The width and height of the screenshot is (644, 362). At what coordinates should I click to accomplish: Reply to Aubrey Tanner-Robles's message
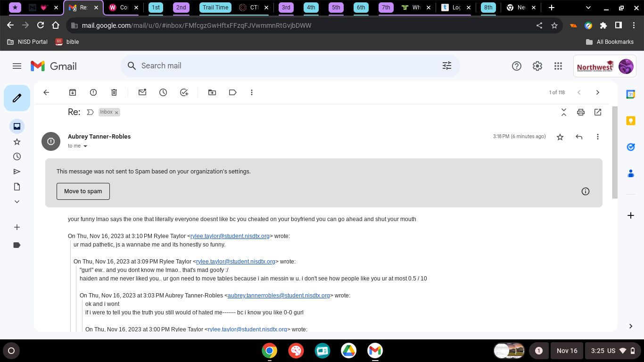coord(579,137)
